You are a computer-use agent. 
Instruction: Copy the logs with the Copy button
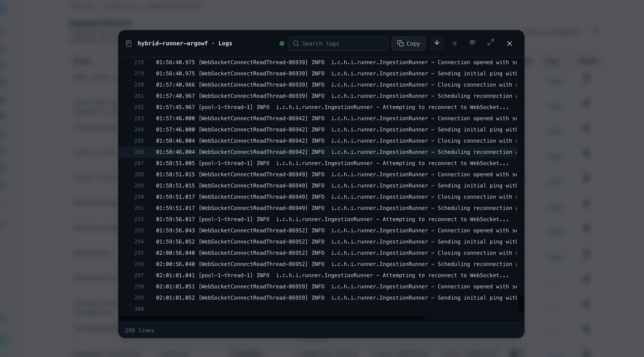coord(408,44)
